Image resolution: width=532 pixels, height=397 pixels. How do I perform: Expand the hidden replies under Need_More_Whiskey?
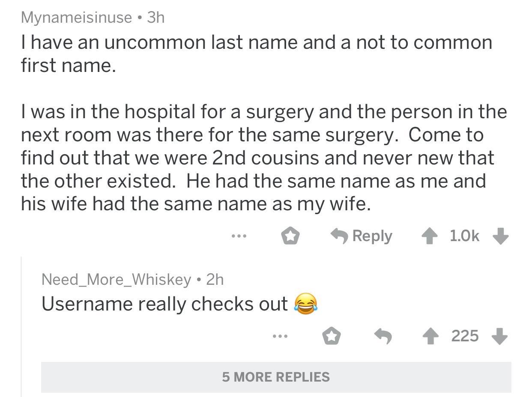pos(275,377)
